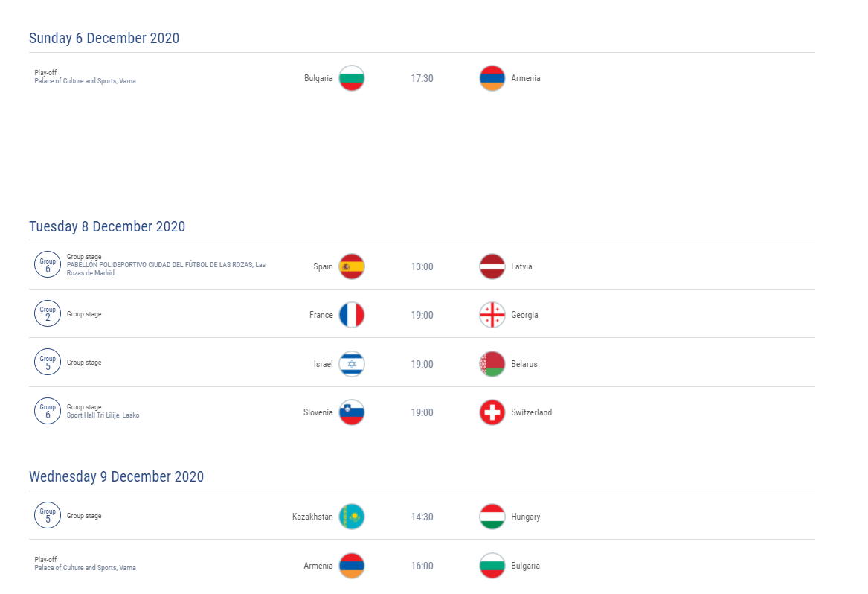Click the Georgia flag icon
The height and width of the screenshot is (594, 868).
click(x=492, y=315)
